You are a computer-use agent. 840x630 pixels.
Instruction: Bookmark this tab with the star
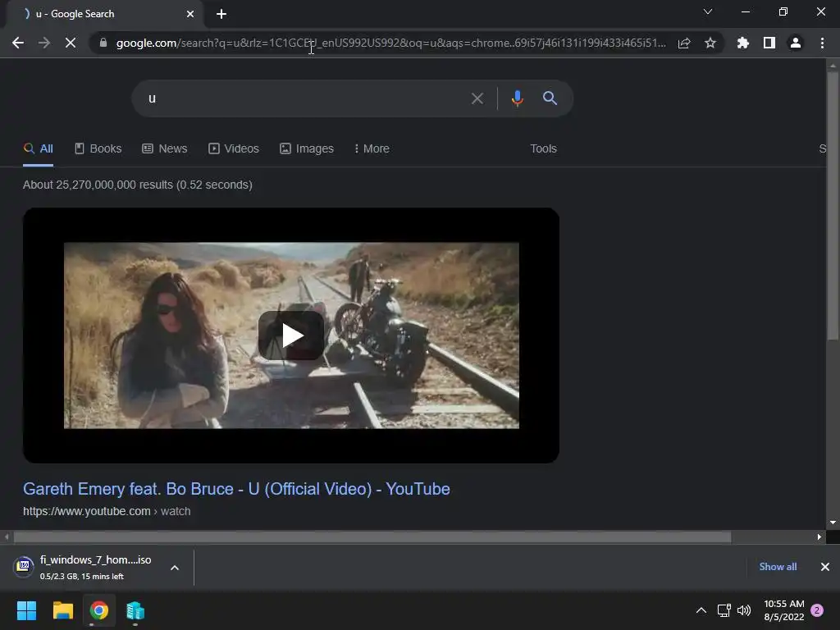[x=710, y=43]
